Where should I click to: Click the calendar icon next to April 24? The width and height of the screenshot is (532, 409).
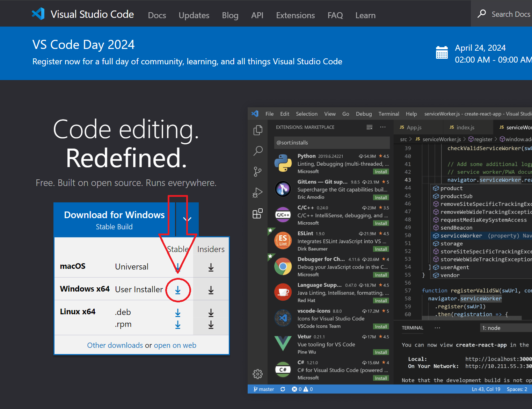(x=442, y=52)
